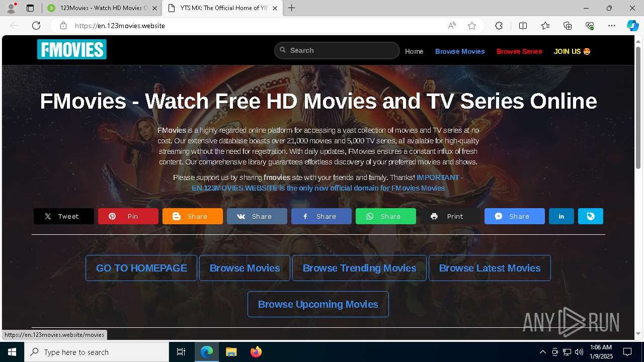The width and height of the screenshot is (644, 362).
Task: Click the Read aloud icon
Action: [452, 26]
